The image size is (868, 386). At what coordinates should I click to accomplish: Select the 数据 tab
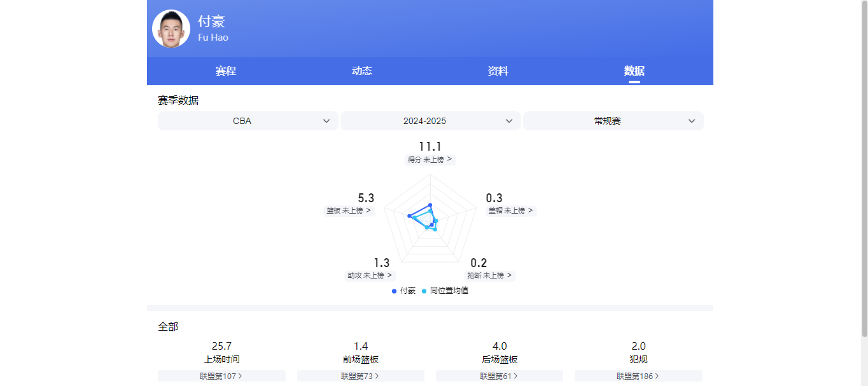point(634,71)
